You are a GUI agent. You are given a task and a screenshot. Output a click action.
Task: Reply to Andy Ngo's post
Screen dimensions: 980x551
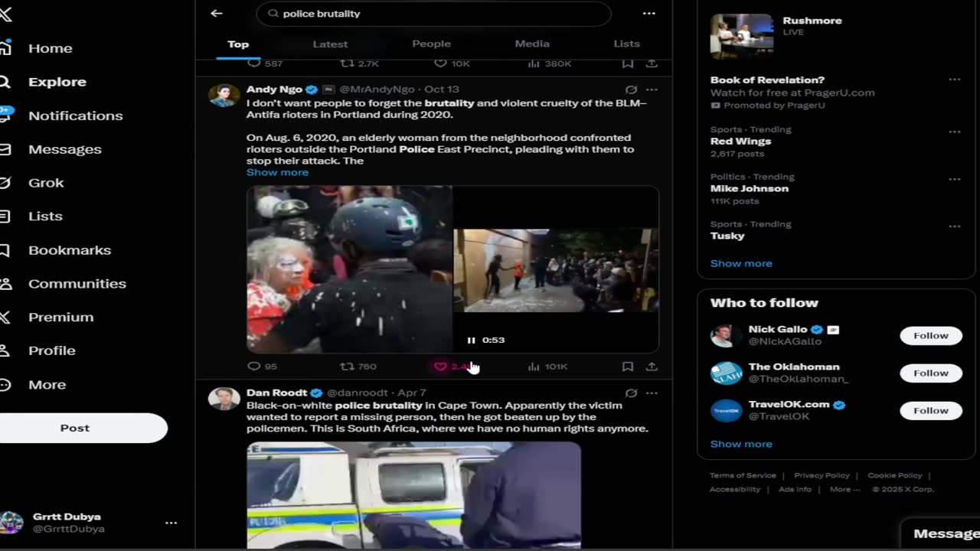click(x=262, y=367)
